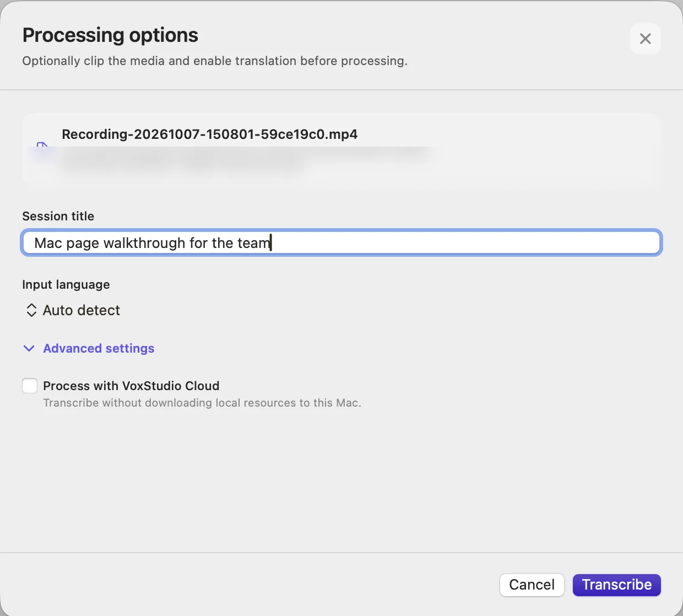
Task: Select the Recording-20261007 mp4 file name
Action: tap(210, 134)
